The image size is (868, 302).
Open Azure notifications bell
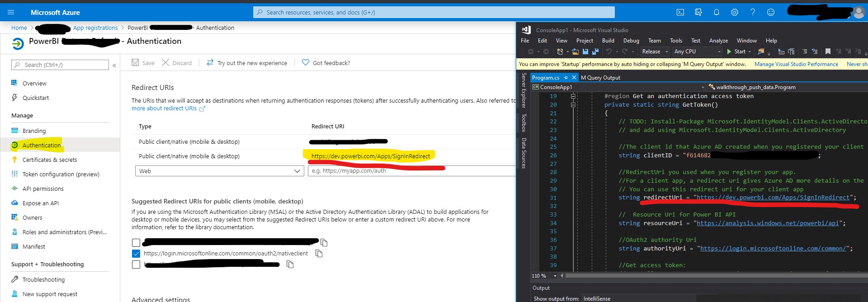[717, 12]
